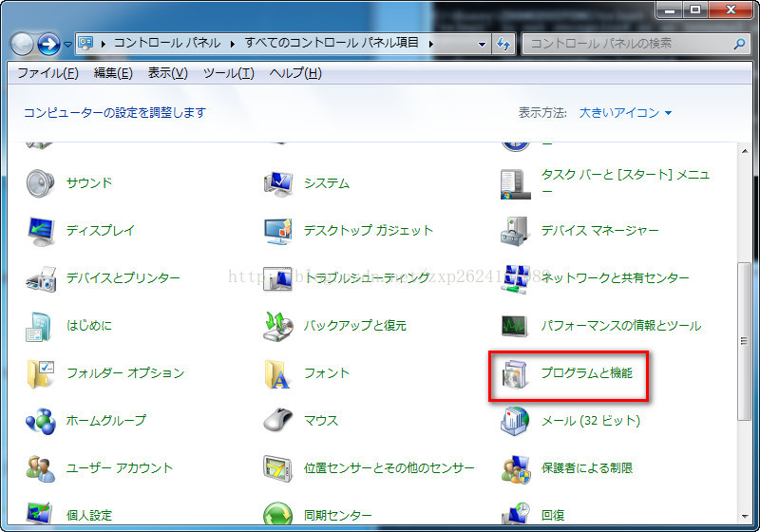Image resolution: width=760 pixels, height=532 pixels.
Task: Open the フォント folder icon
Action: point(277,373)
